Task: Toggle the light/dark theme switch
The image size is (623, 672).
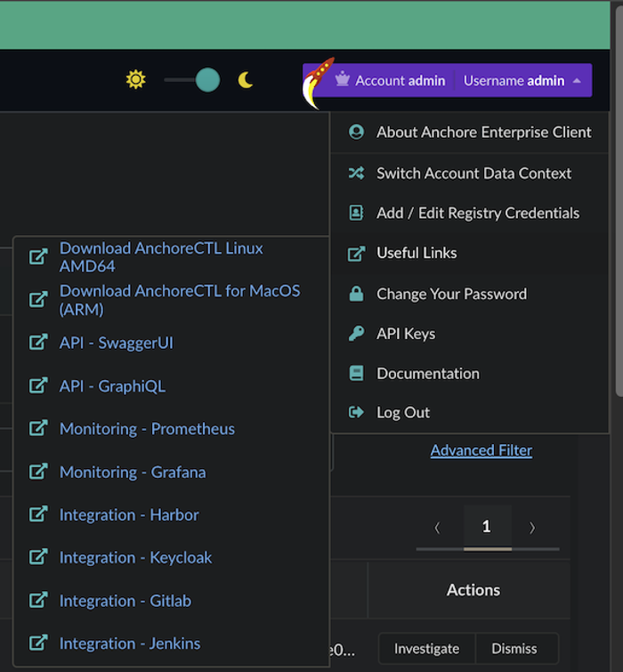Action: [x=192, y=80]
